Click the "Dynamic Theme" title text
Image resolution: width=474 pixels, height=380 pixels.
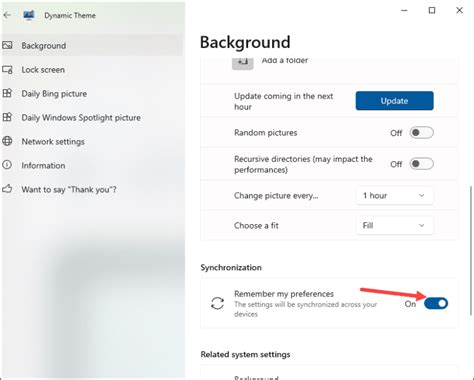[x=70, y=15]
